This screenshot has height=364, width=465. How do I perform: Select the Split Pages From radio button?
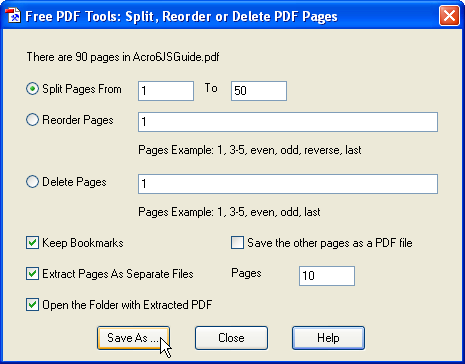tap(32, 89)
